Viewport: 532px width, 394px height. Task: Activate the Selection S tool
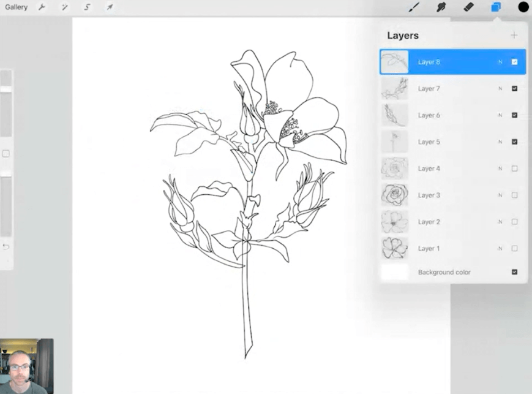[x=87, y=7]
